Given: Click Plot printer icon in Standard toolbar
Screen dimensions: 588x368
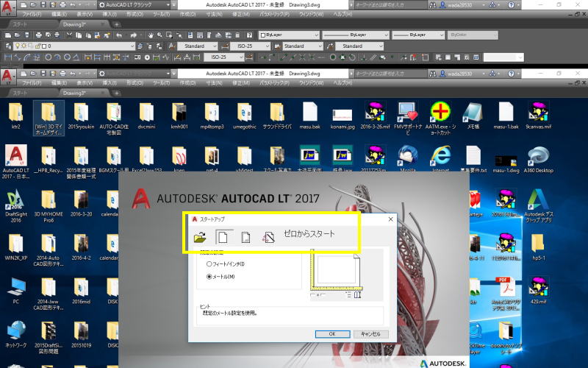Looking at the screenshot, I should (x=39, y=35).
